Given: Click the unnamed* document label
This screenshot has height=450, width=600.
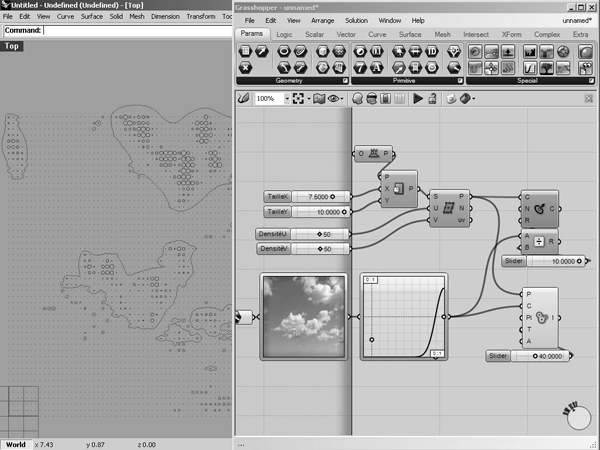Looking at the screenshot, I should tap(577, 21).
